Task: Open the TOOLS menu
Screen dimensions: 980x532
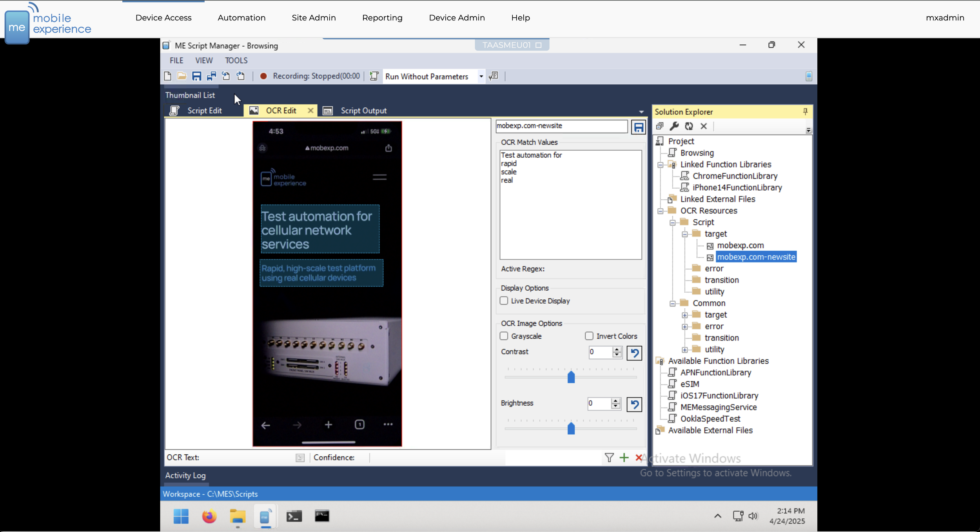Action: 236,60
